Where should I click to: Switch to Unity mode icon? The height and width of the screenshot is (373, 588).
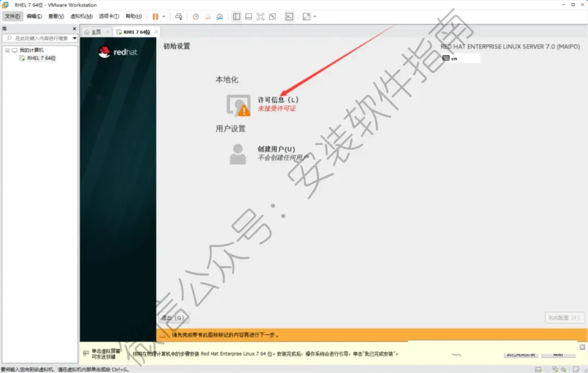tap(273, 16)
